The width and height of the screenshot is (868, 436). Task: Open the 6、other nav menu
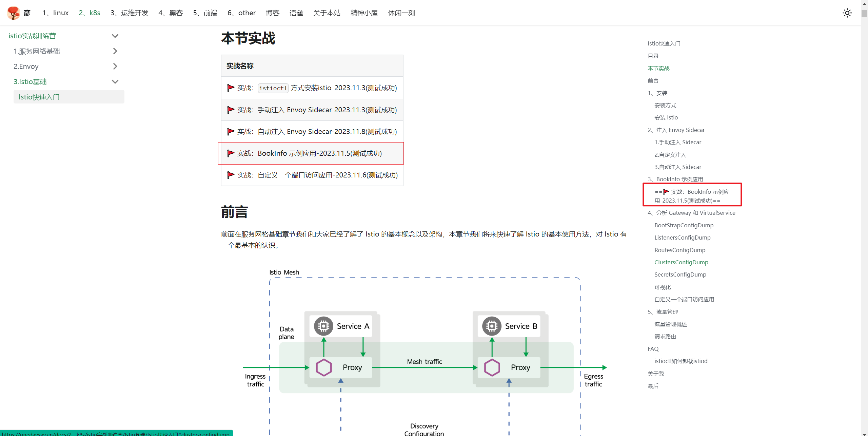coord(241,13)
